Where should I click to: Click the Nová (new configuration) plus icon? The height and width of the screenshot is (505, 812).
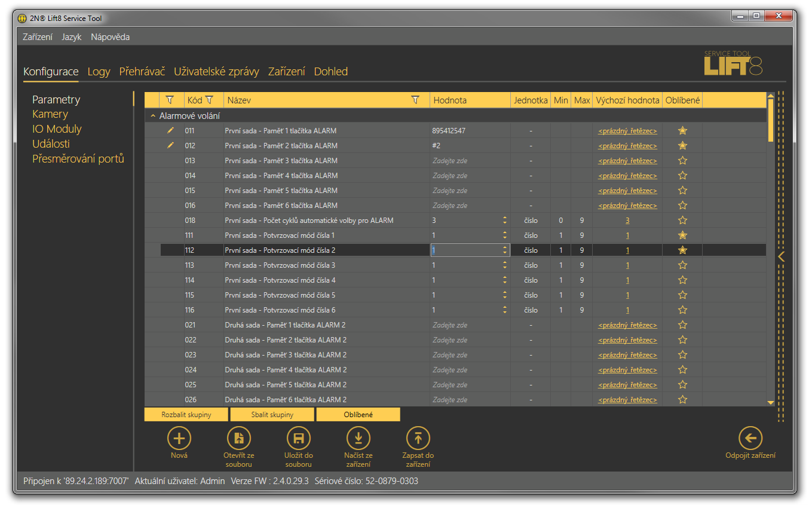(x=179, y=438)
